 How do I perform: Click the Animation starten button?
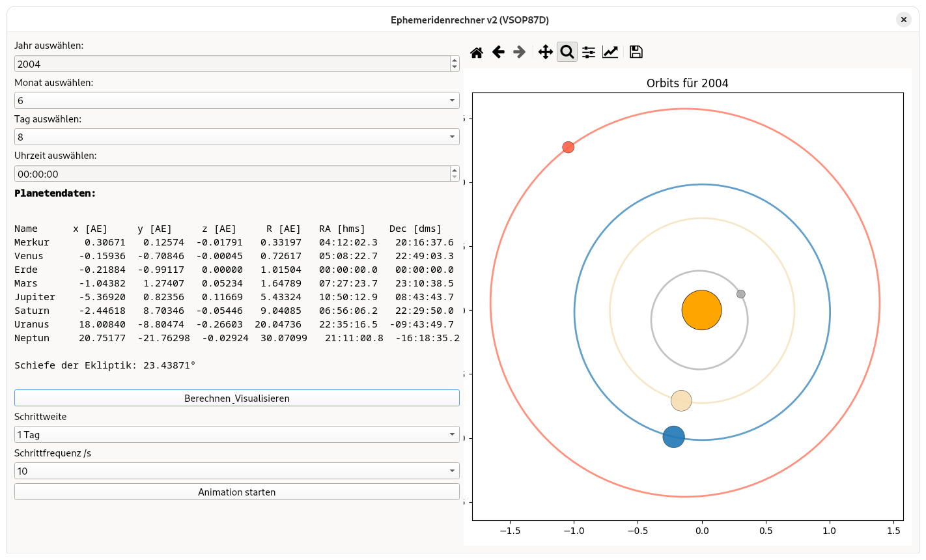(x=237, y=492)
